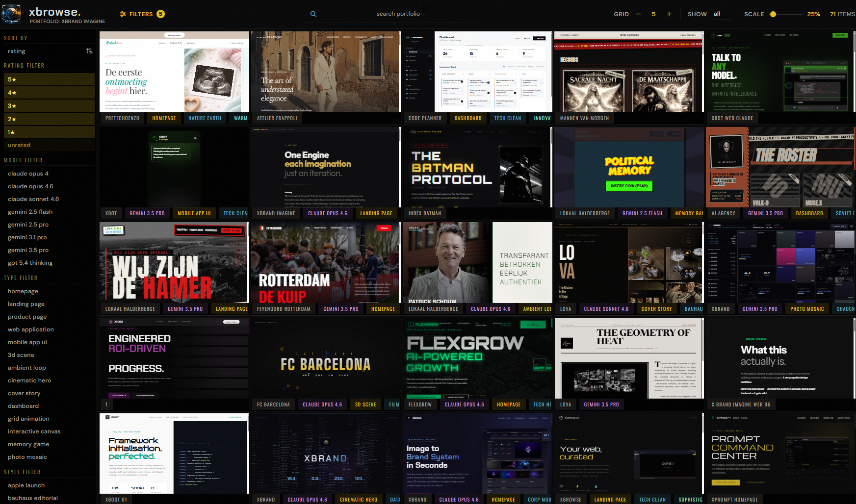Increase grid columns with plus
Screen dimensions: 856x504
pos(669,14)
